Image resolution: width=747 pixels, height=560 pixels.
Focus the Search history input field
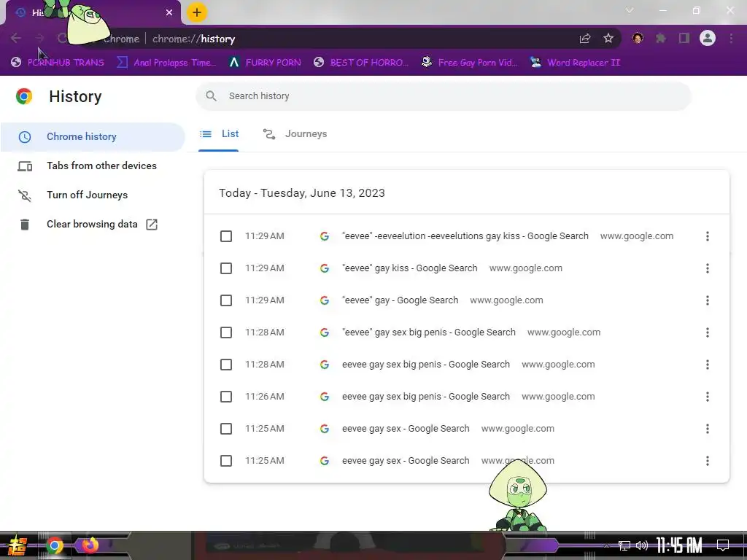coord(443,96)
